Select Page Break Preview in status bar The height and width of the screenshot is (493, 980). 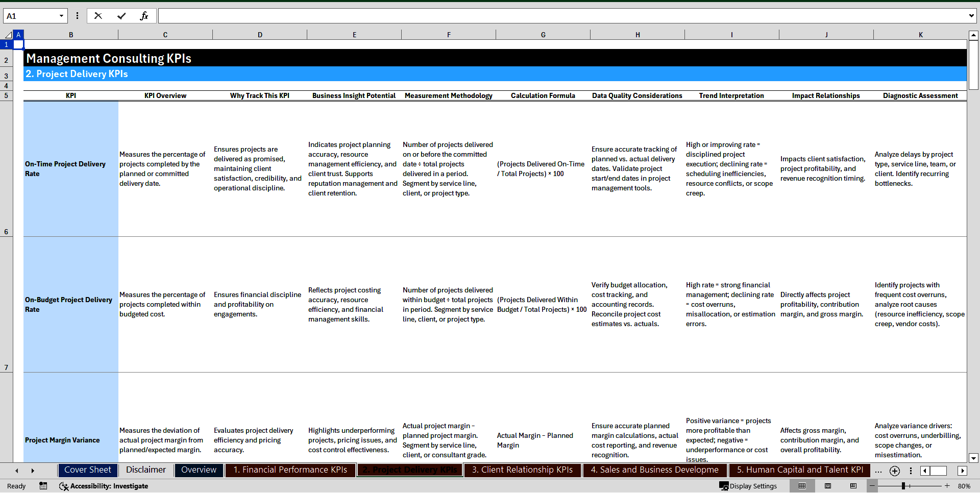click(x=853, y=486)
